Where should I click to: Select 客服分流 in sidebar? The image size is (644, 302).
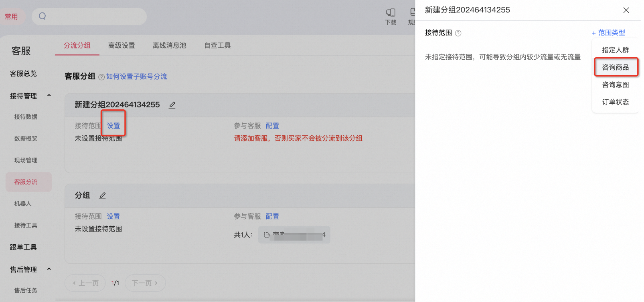tap(28, 182)
